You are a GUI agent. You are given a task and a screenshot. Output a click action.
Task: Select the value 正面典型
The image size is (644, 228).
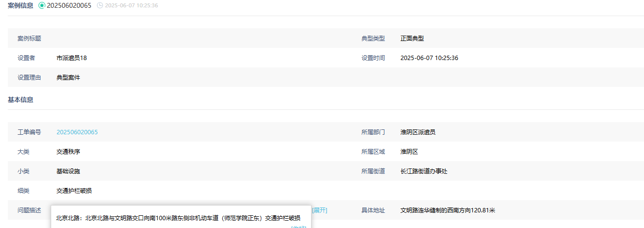[412, 39]
